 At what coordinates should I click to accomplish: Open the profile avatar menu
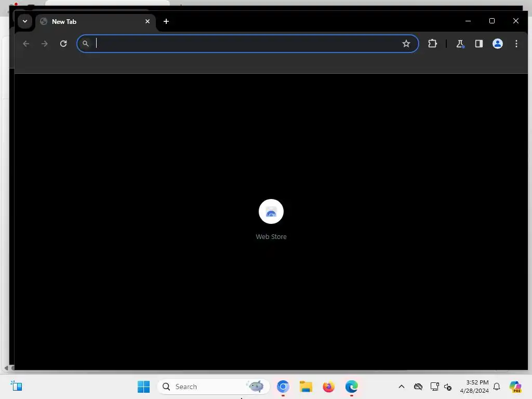498,44
